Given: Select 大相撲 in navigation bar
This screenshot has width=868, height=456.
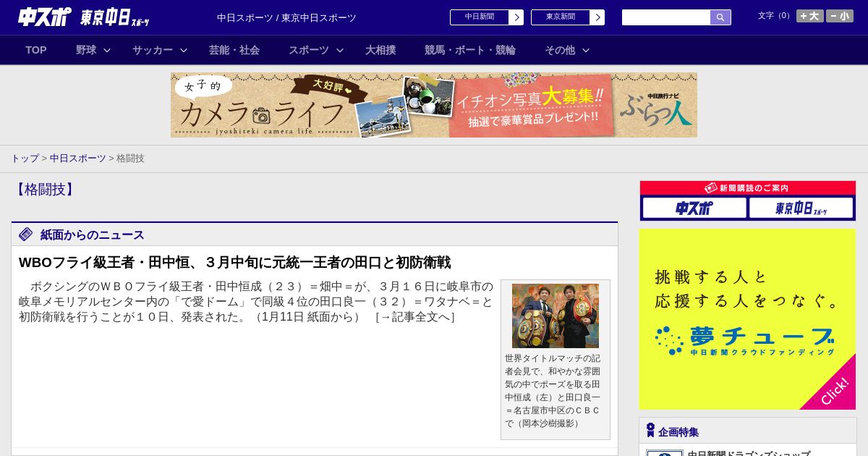Looking at the screenshot, I should click(x=380, y=50).
